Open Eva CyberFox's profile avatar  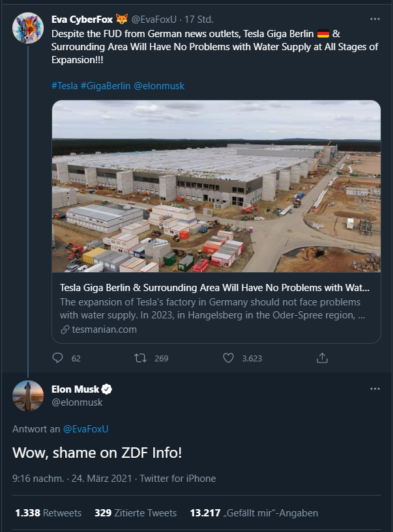coord(28,27)
